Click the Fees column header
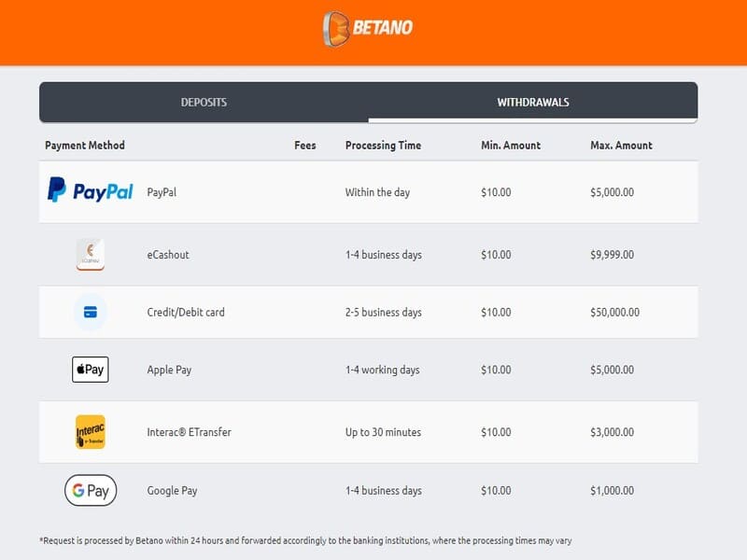This screenshot has height=560, width=747. (x=305, y=146)
